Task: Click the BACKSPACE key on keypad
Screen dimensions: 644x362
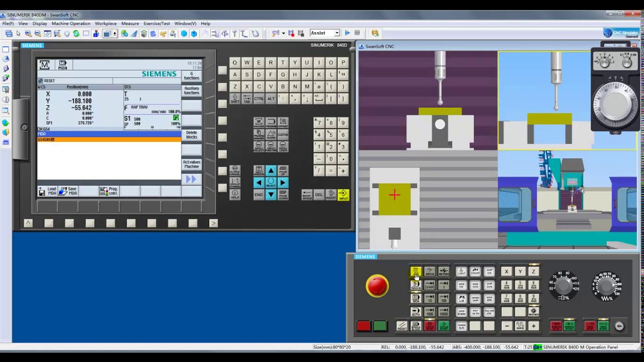Action: tap(307, 195)
